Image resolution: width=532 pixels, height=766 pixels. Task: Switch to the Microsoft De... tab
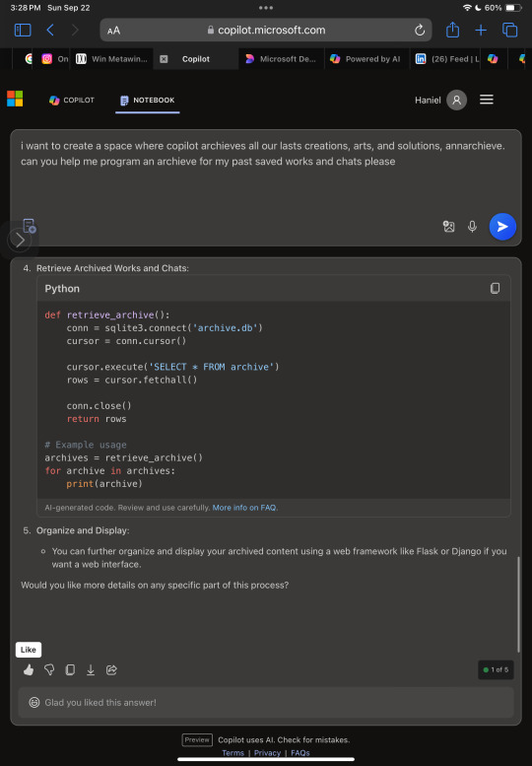(x=281, y=59)
